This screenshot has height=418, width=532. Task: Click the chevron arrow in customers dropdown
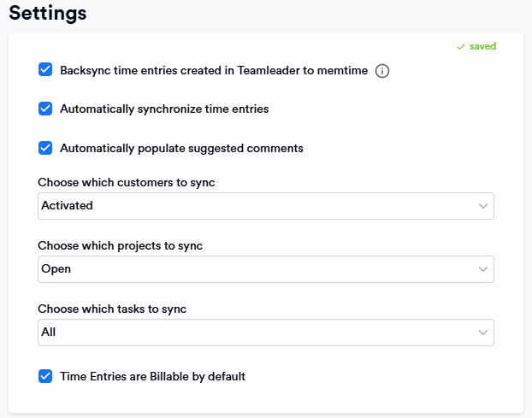483,206
